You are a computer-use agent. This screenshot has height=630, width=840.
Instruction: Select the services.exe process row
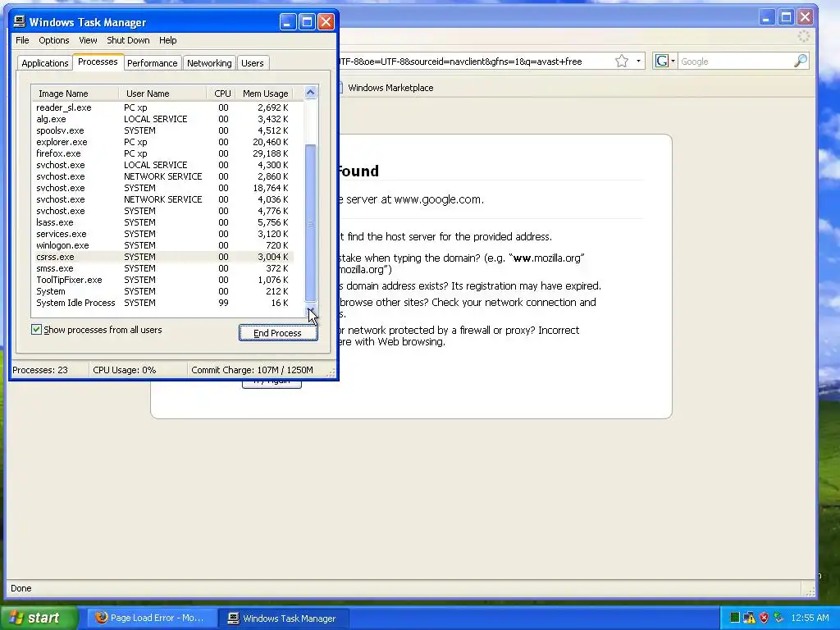tap(162, 234)
